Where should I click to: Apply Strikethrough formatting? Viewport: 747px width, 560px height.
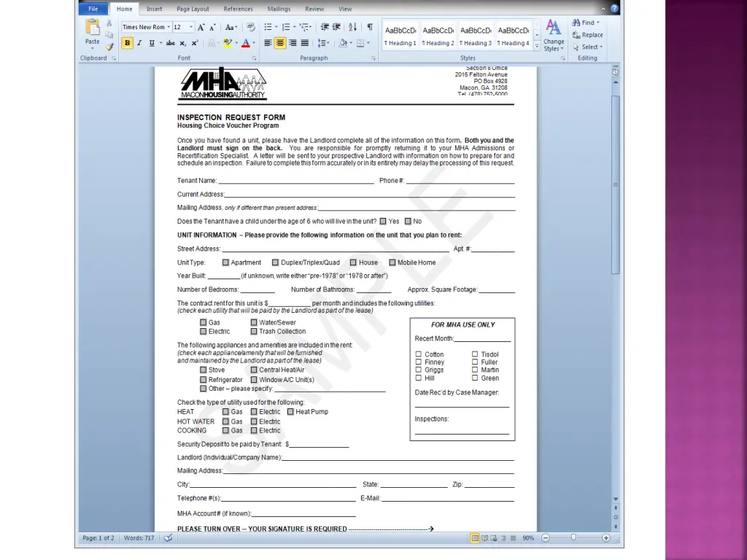click(x=170, y=43)
